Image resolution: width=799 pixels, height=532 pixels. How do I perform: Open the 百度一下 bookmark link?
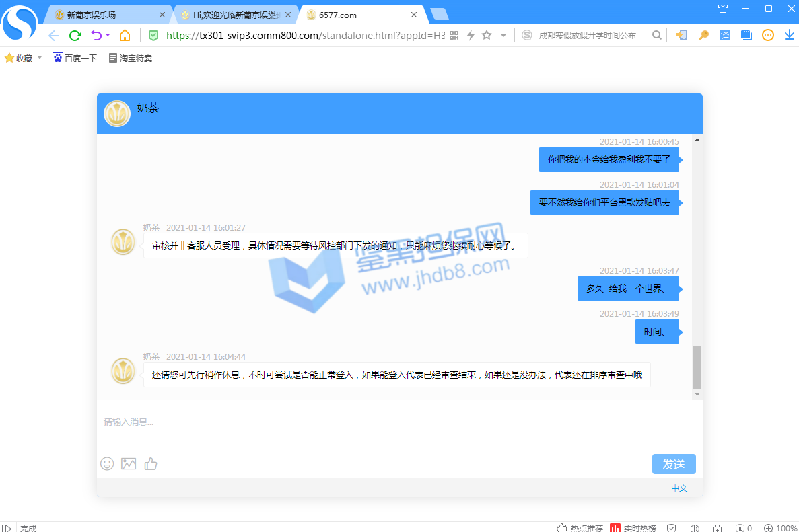[75, 59]
